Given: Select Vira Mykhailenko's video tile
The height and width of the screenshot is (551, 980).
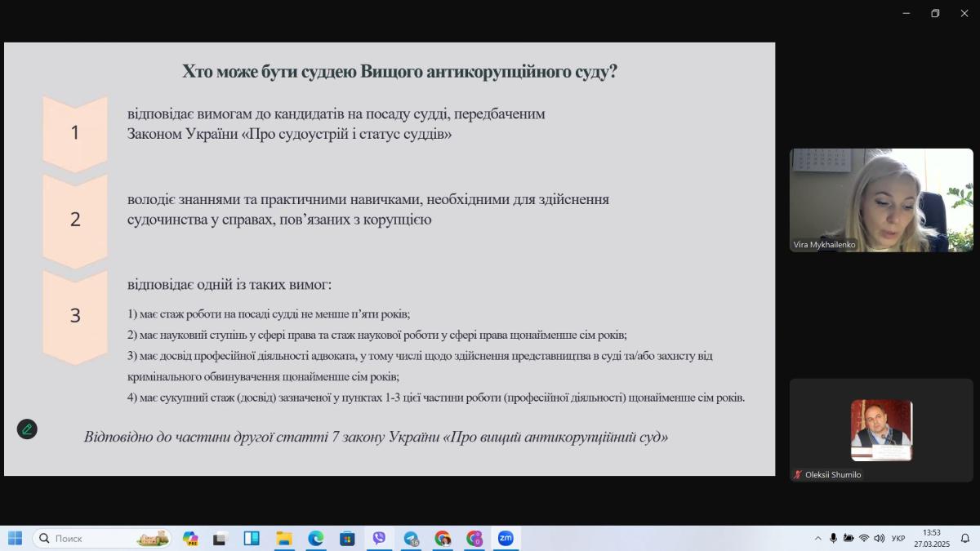Looking at the screenshot, I should [881, 200].
